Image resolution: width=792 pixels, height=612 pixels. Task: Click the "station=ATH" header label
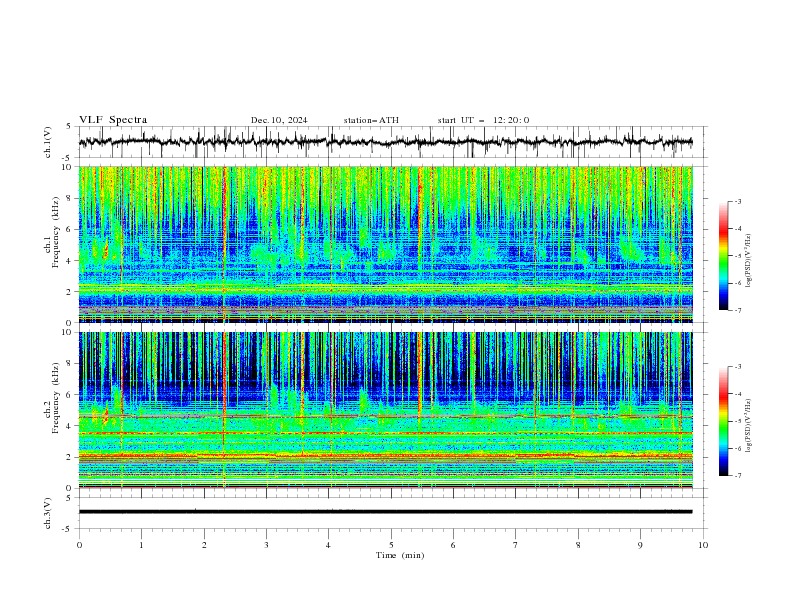371,120
